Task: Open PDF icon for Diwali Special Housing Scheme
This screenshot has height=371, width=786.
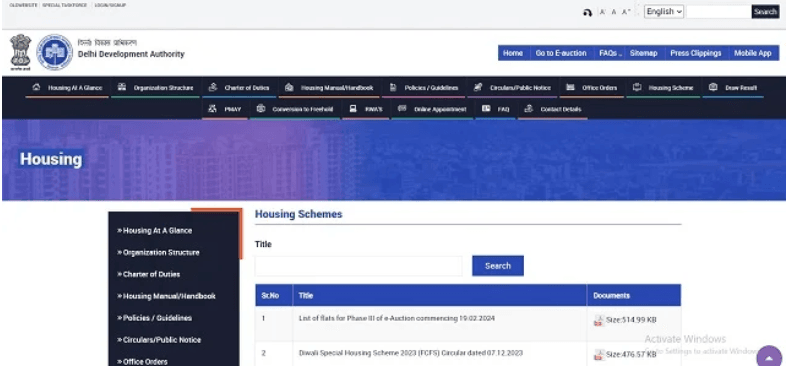Action: pos(599,355)
